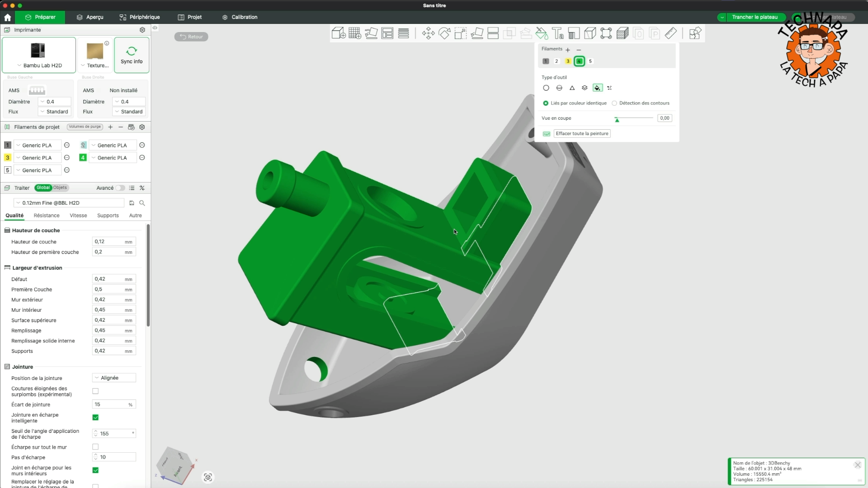Open the 0.12mm Fine process preset dropdown
The height and width of the screenshot is (488, 868).
69,203
